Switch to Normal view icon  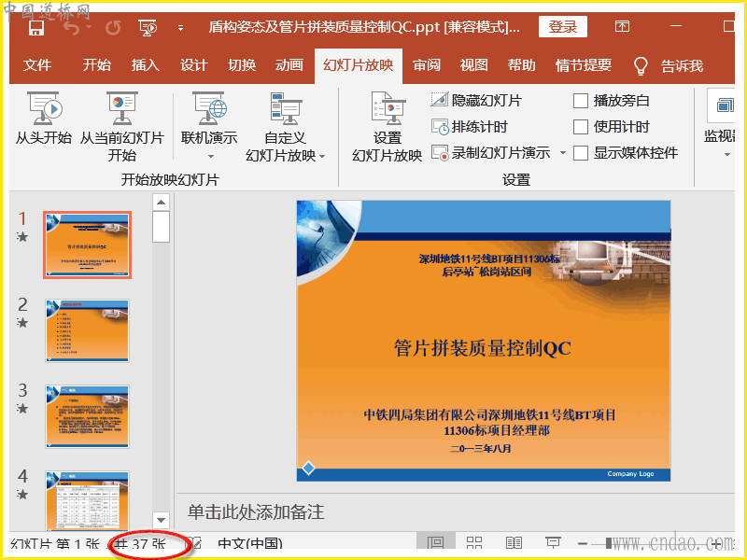click(x=436, y=543)
